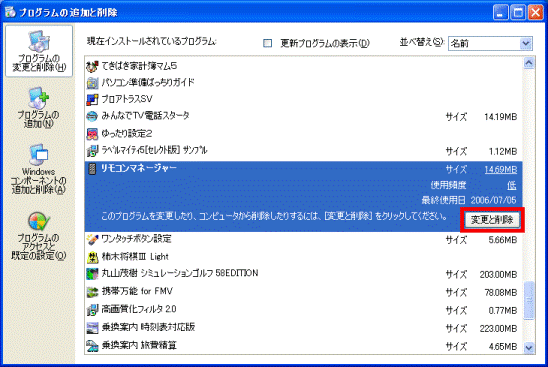Click the 低 usage frequency link
The width and height of the screenshot is (548, 367).
point(512,186)
